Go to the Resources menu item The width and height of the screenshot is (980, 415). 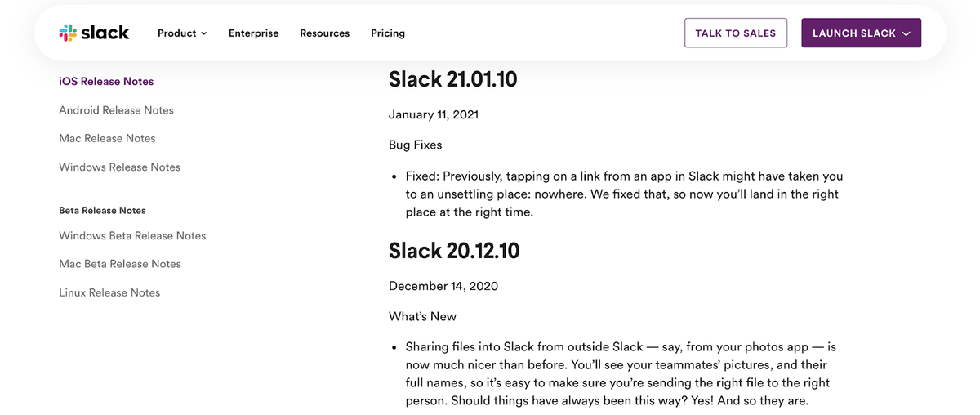[x=324, y=33]
